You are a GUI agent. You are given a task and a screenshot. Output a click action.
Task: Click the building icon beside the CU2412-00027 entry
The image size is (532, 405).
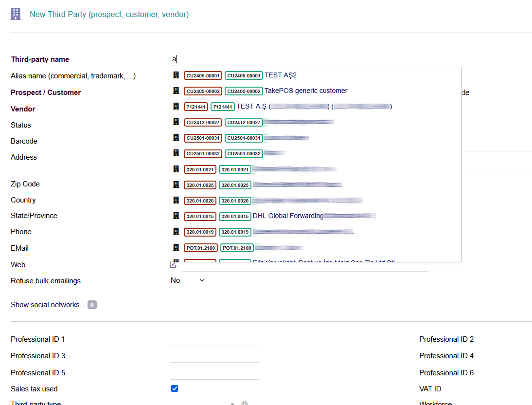click(x=177, y=122)
